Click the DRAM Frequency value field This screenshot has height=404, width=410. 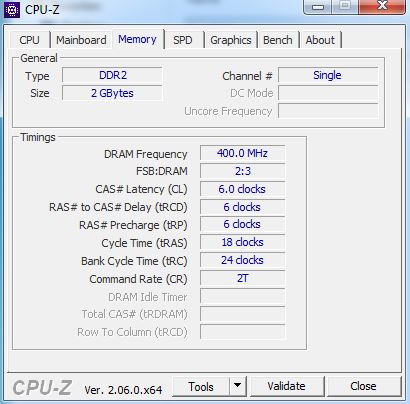242,153
